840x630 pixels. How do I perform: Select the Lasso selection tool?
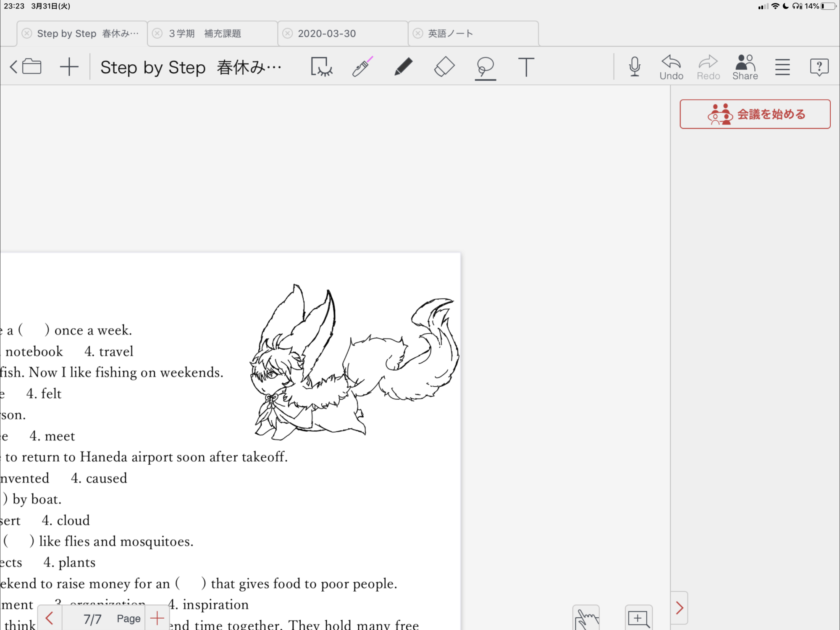(x=485, y=66)
